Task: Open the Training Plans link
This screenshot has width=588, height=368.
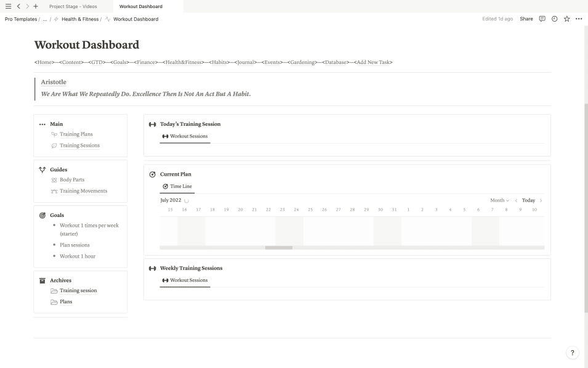Action: (76, 134)
